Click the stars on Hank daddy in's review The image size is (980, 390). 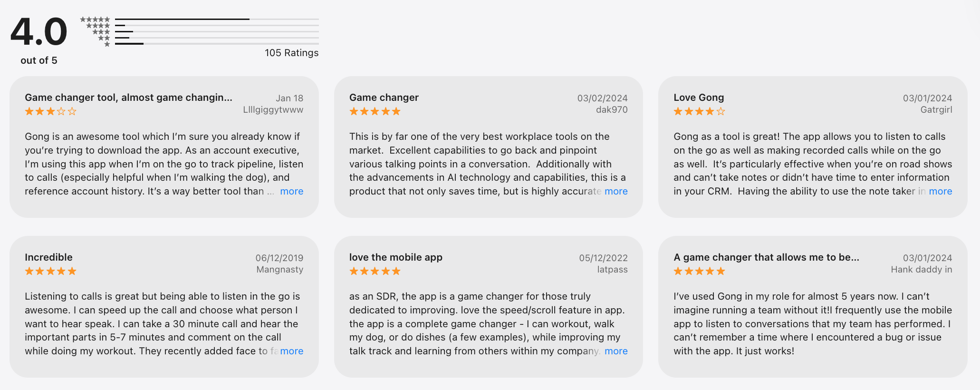coord(699,272)
